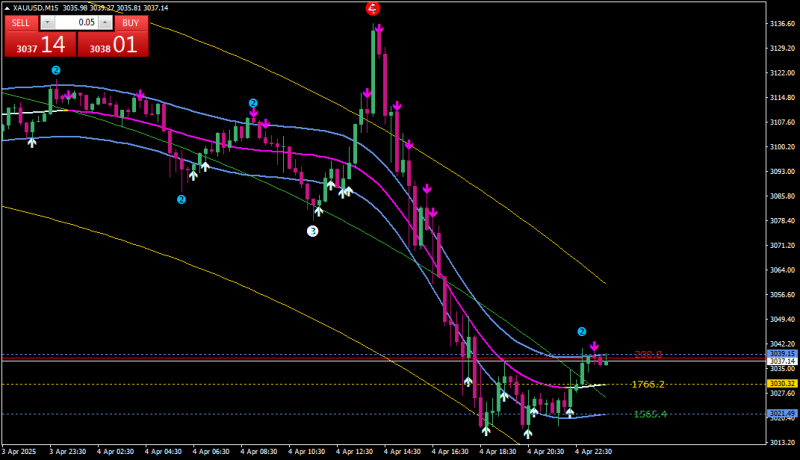This screenshot has height=460, width=800.
Task: Click the blue 3039.15 price tag
Action: 782,353
